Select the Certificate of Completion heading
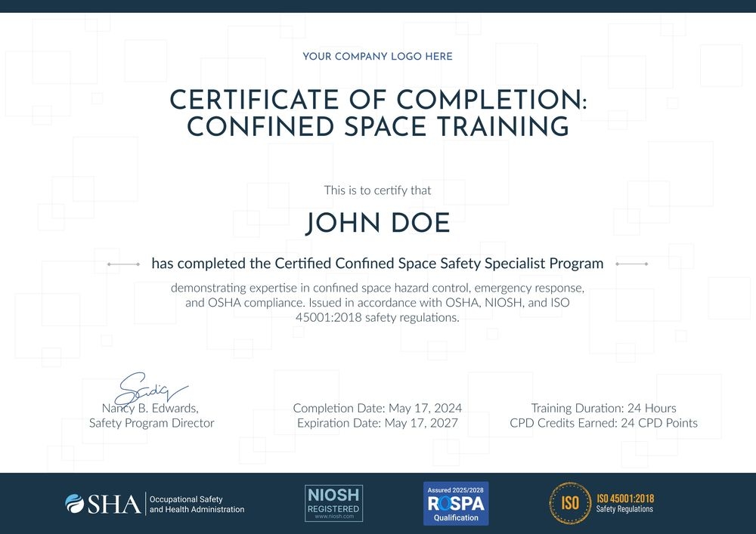 pos(377,112)
